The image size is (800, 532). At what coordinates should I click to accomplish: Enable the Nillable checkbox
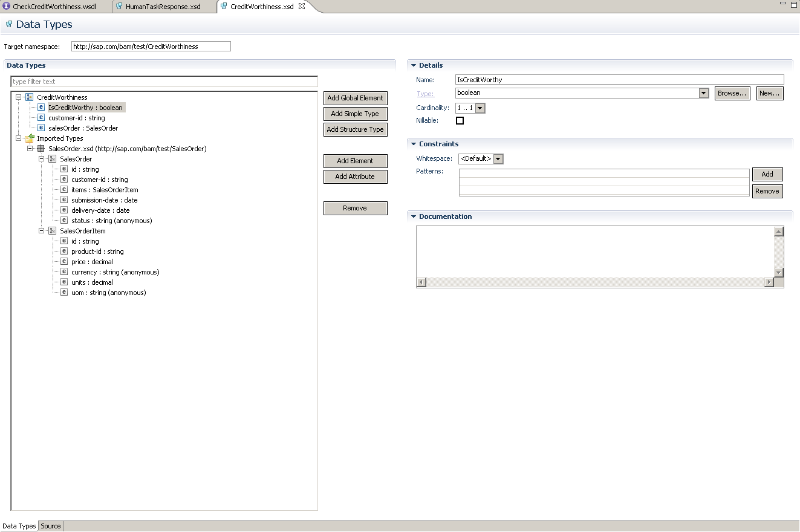[460, 121]
